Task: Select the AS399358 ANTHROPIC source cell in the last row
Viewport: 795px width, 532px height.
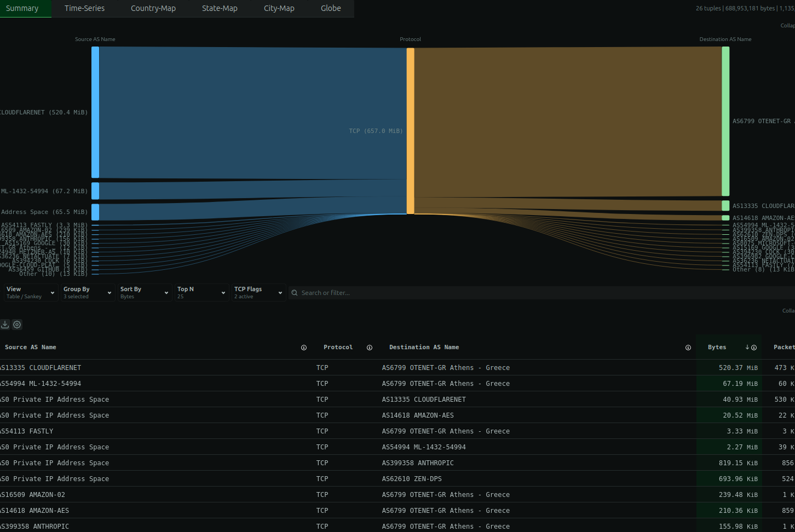Action: tap(34, 527)
